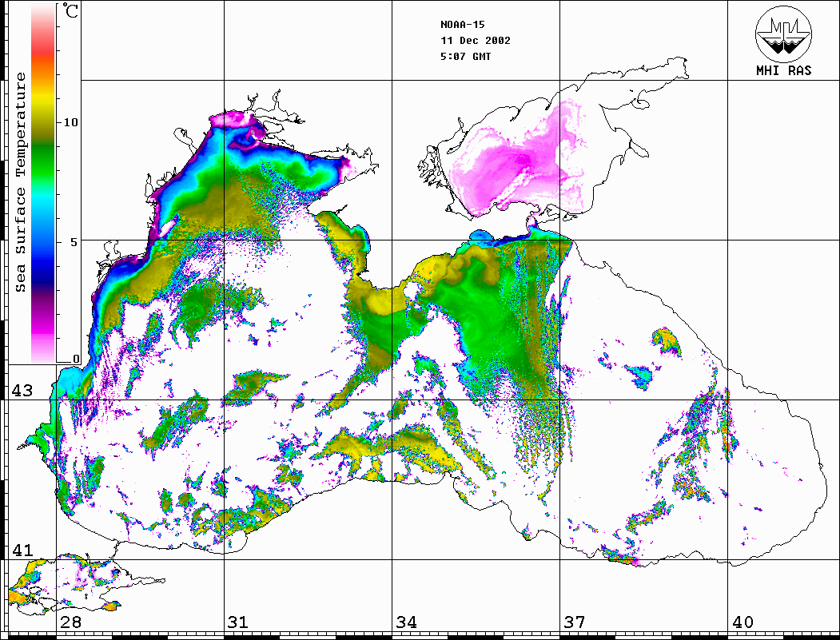Click the longitude label '37'
840x640 pixels.
click(575, 622)
